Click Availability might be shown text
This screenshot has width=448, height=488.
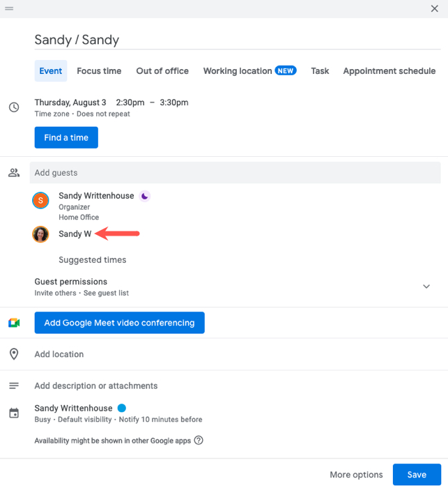point(113,441)
